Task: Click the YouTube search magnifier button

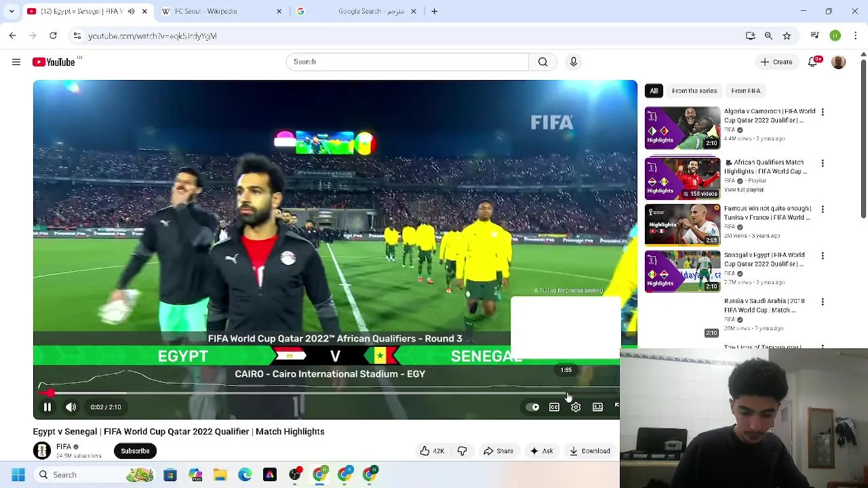Action: point(542,62)
